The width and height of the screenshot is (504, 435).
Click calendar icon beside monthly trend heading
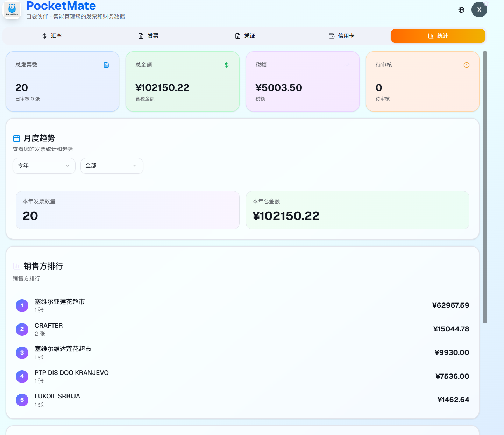16,138
